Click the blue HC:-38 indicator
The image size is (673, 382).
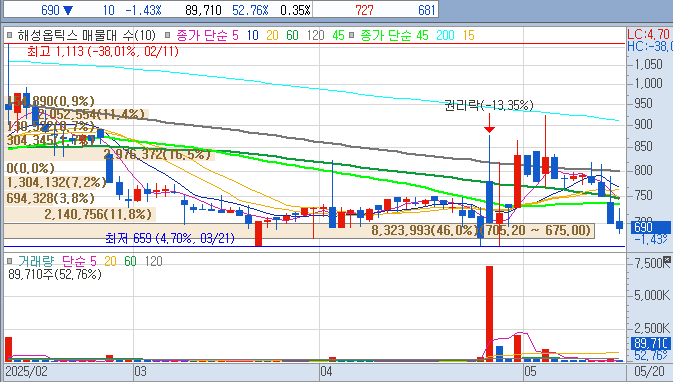649,46
